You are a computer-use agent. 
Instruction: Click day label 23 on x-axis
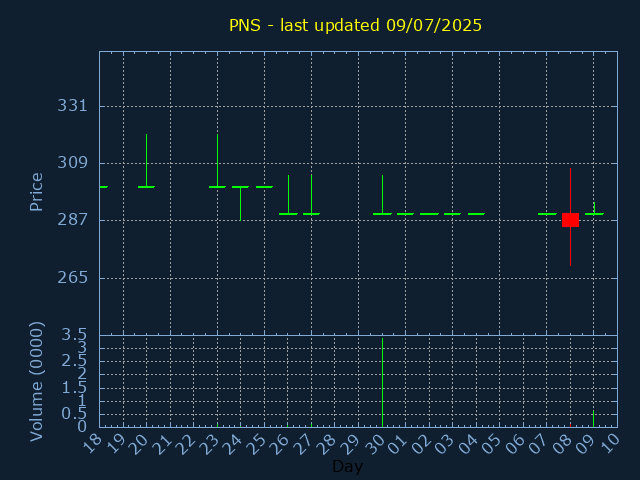pyautogui.click(x=209, y=443)
